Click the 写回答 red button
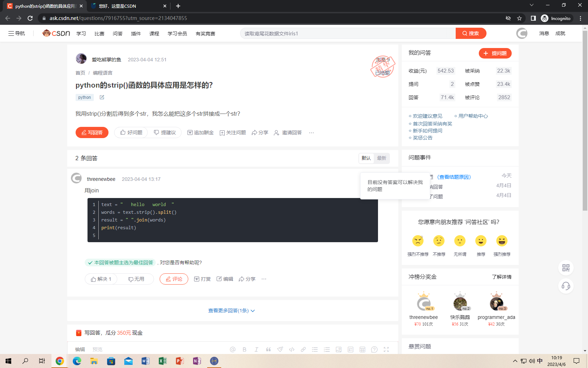The image size is (588, 368). (x=92, y=132)
